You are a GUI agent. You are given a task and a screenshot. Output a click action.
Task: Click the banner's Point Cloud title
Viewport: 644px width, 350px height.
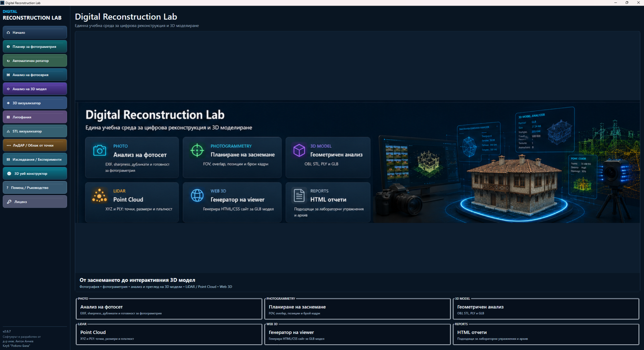click(x=128, y=200)
